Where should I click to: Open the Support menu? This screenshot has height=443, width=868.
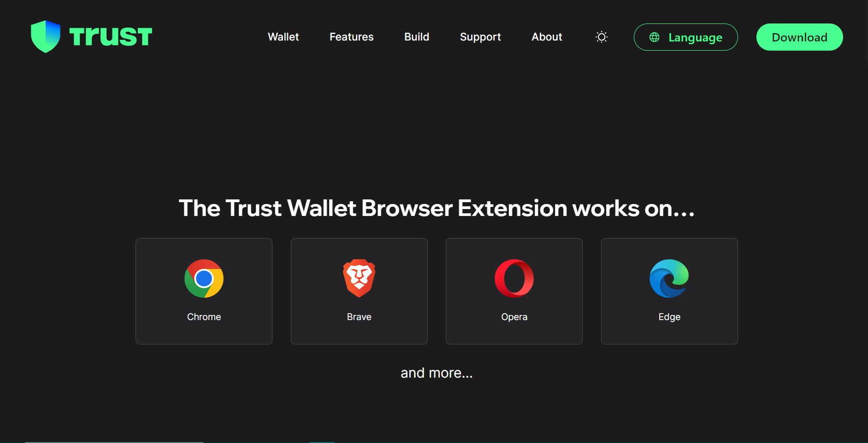click(480, 37)
